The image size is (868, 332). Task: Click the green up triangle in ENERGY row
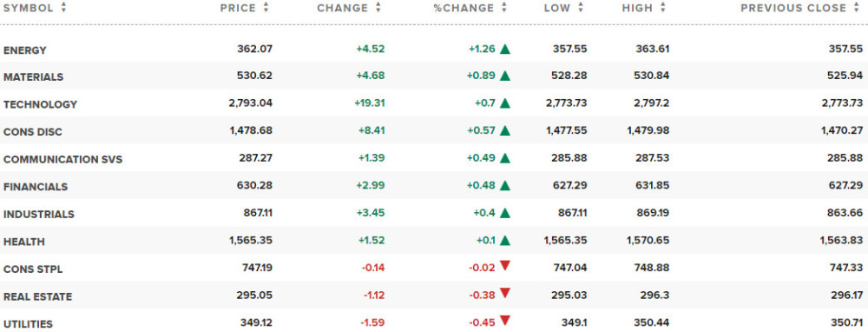(x=504, y=49)
